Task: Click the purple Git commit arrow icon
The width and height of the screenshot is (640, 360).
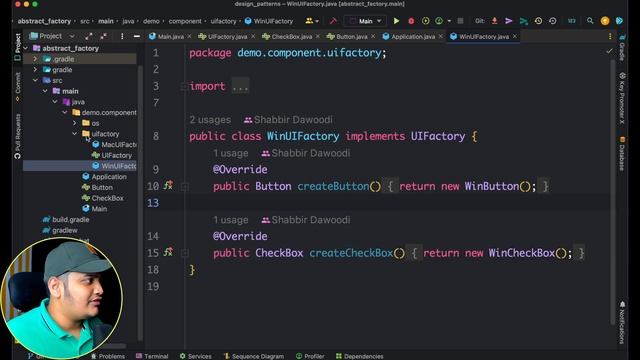Action: (509, 21)
